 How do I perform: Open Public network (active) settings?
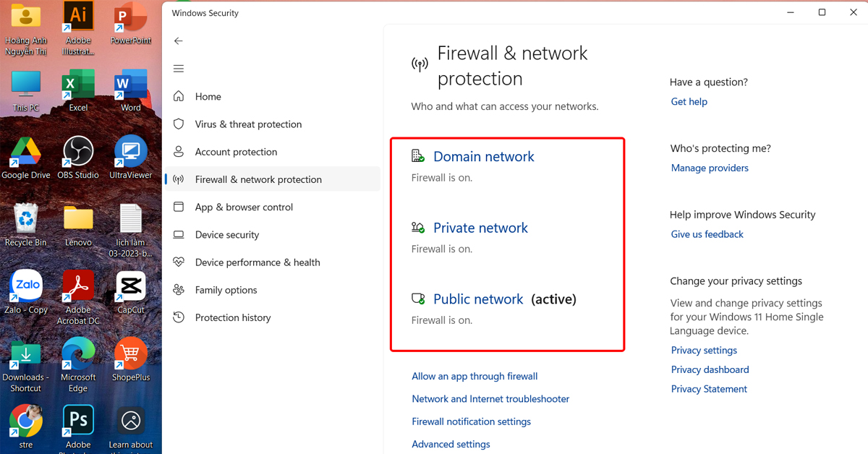coord(478,299)
